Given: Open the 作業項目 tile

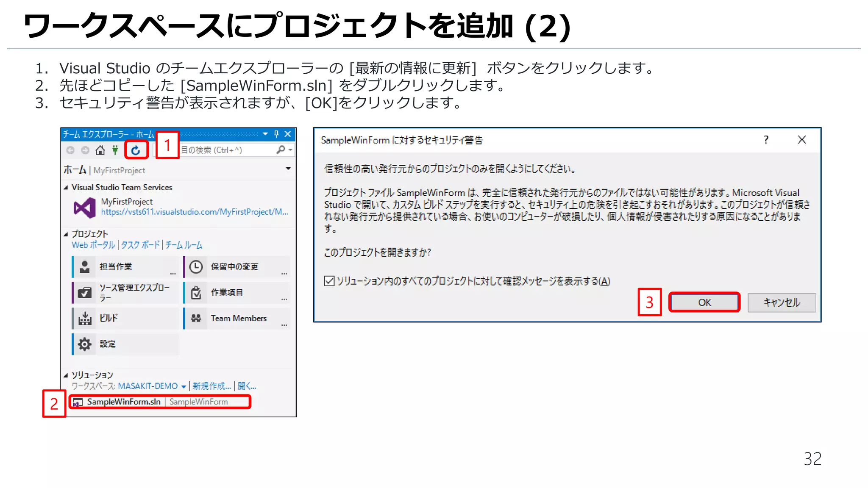Looking at the screenshot, I should (237, 293).
